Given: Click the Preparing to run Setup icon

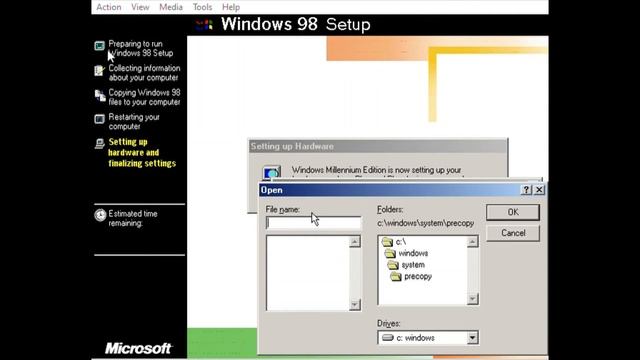Looking at the screenshot, I should click(x=100, y=45).
